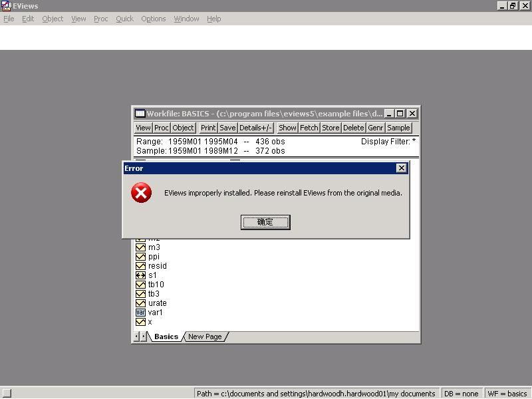The height and width of the screenshot is (399, 532).
Task: Click the Print button in workfile toolbar
Action: point(208,128)
